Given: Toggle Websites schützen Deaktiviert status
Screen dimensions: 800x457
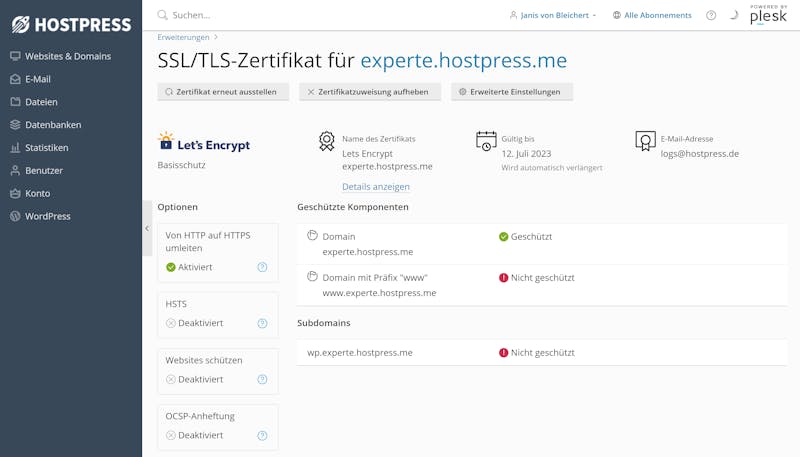Looking at the screenshot, I should pyautogui.click(x=195, y=379).
